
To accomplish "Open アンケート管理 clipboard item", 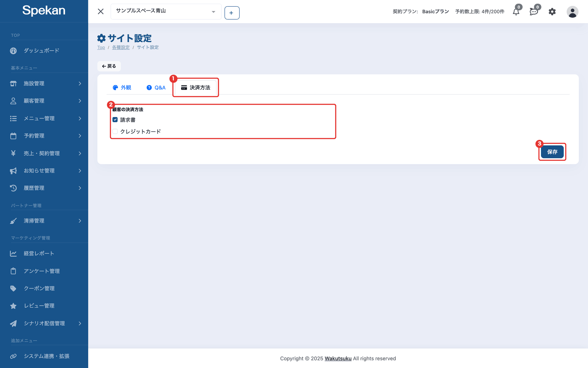I will click(44, 271).
